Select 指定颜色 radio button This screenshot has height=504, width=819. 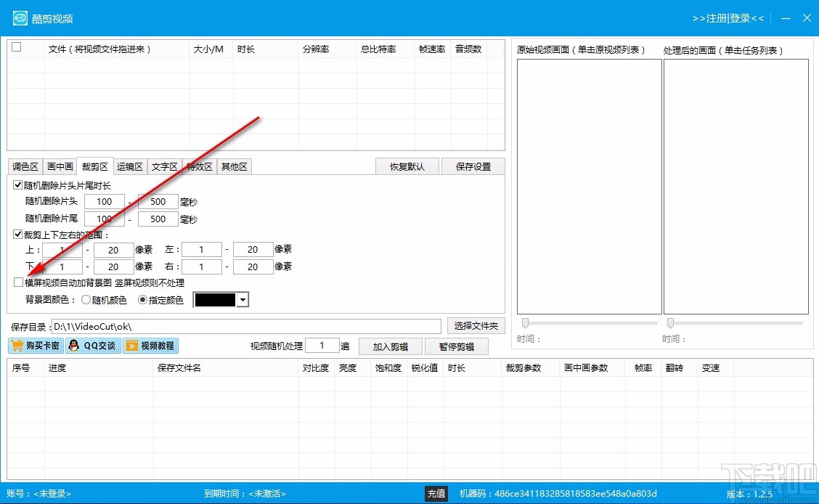[142, 300]
